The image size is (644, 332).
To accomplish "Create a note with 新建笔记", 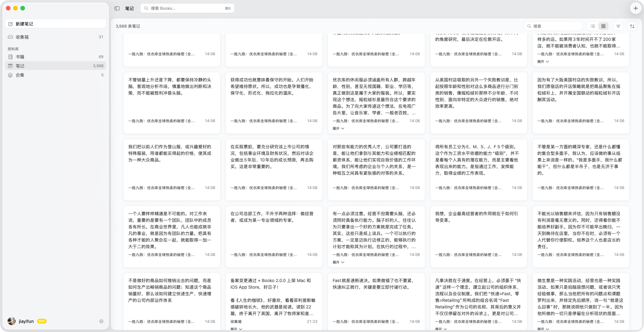I will pyautogui.click(x=56, y=24).
